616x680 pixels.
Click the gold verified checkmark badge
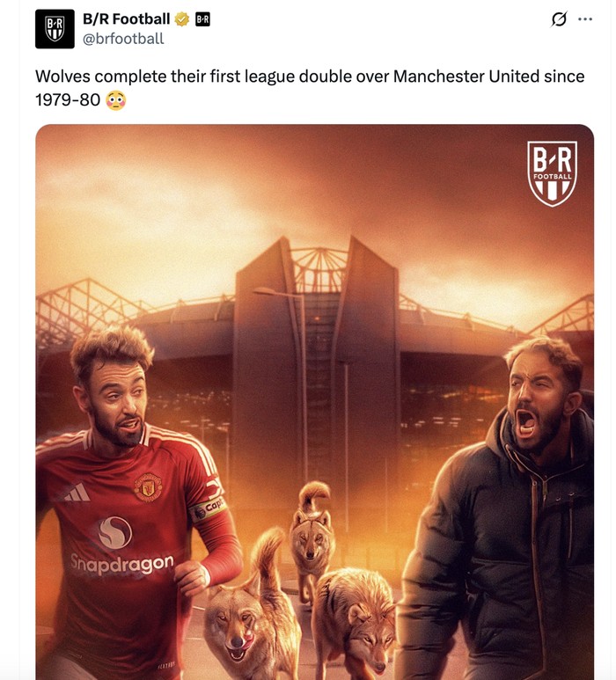[182, 19]
